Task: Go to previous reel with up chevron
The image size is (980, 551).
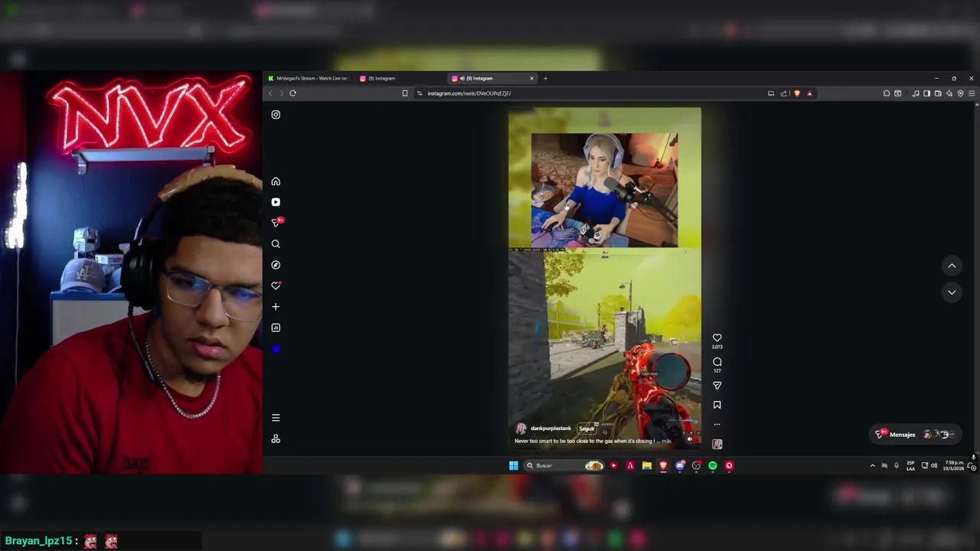Action: [952, 266]
